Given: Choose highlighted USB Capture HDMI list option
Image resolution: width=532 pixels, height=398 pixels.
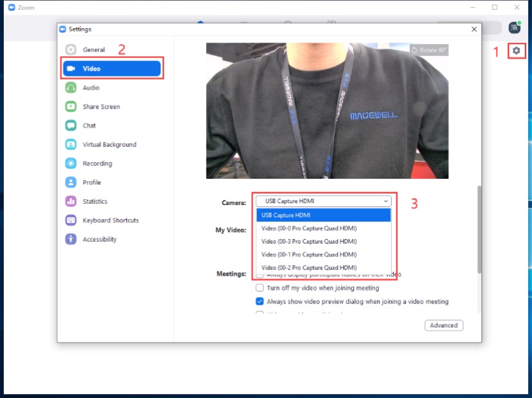Looking at the screenshot, I should pos(324,215).
